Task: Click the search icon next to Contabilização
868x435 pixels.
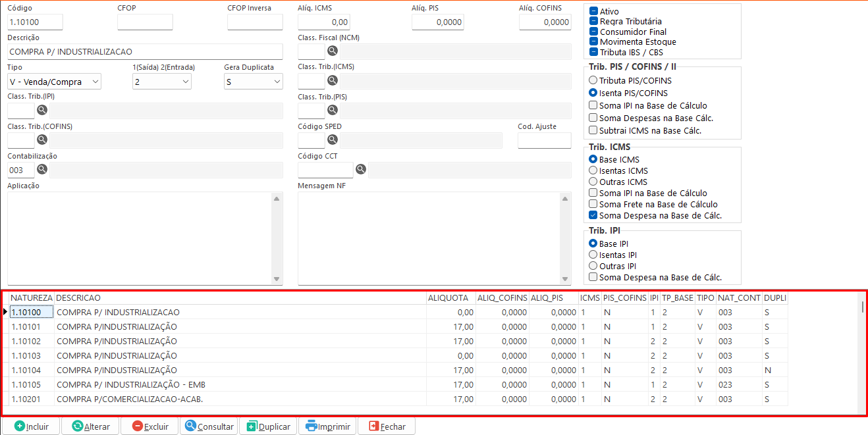Action: (x=42, y=169)
